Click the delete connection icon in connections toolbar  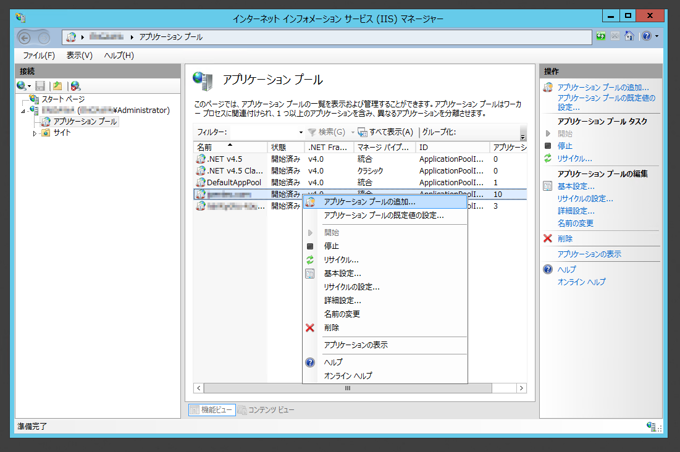[x=75, y=86]
